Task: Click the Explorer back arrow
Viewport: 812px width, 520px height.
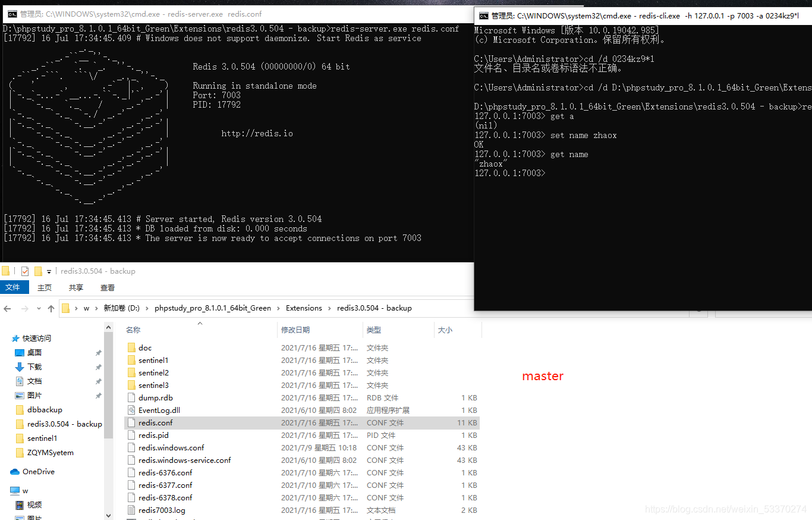Action: (x=8, y=308)
